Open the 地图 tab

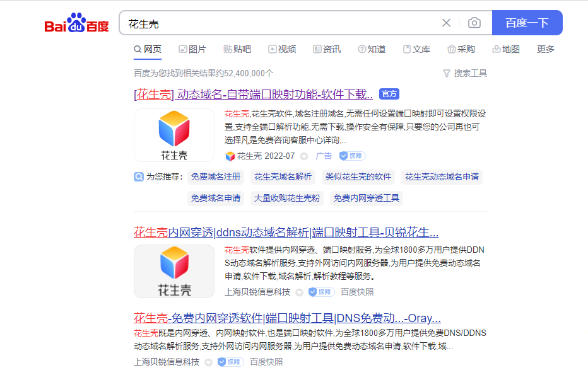[x=506, y=49]
